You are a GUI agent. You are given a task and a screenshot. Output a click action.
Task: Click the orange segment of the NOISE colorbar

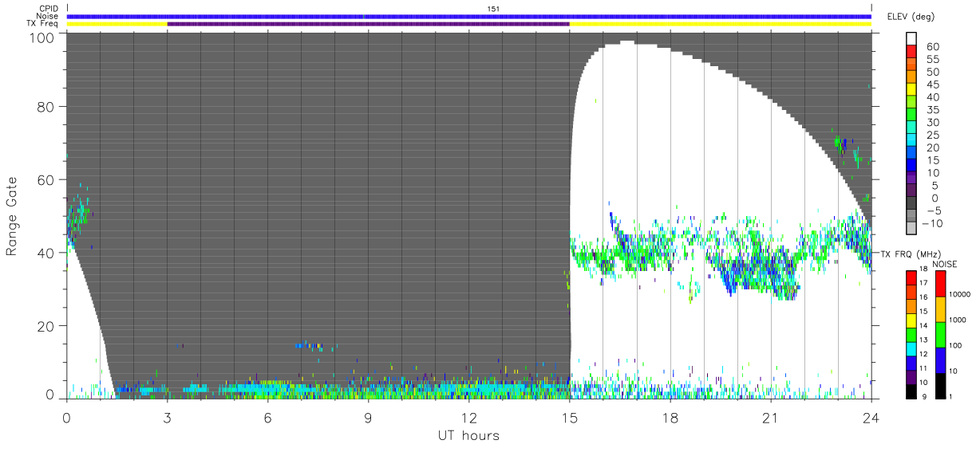[941, 309]
